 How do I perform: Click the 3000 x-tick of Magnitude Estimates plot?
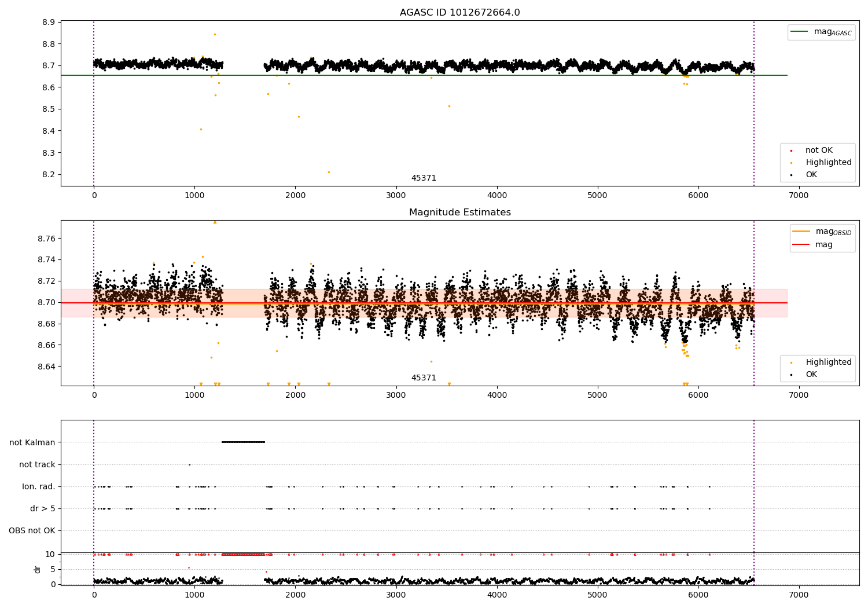coord(396,395)
